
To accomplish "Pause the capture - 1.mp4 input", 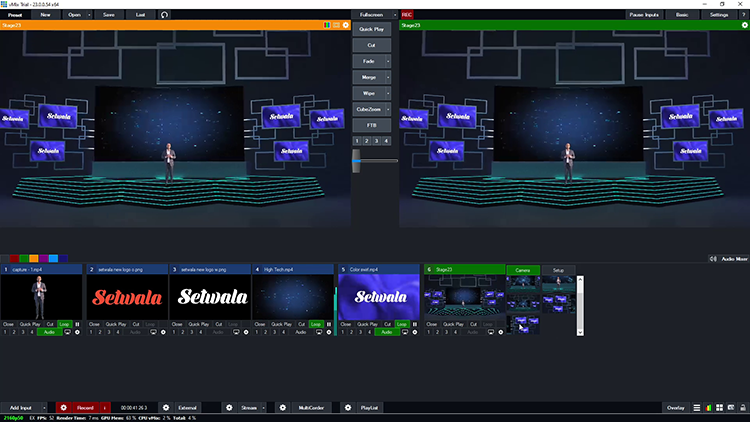I will pyautogui.click(x=77, y=324).
